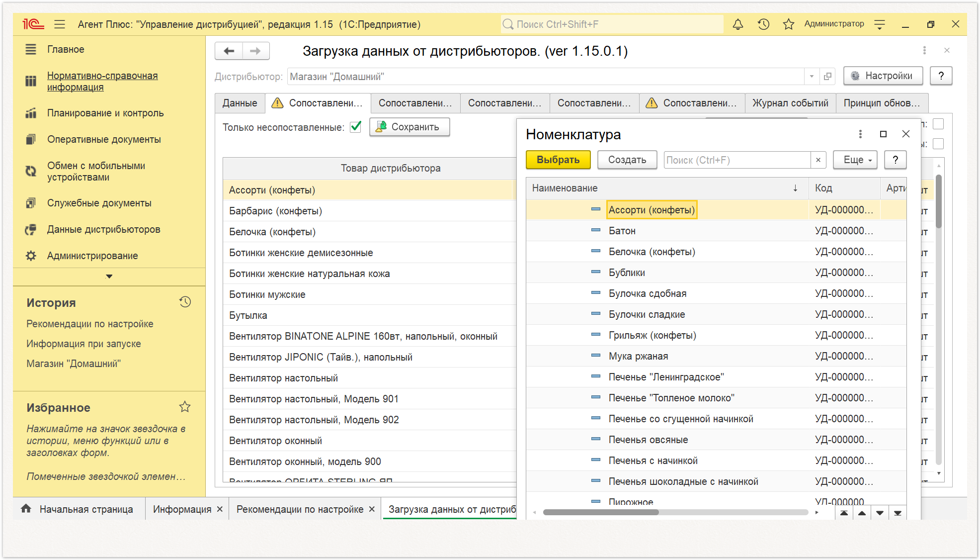
Task: Open Дистрибьютор dropdown arrow
Action: click(812, 76)
